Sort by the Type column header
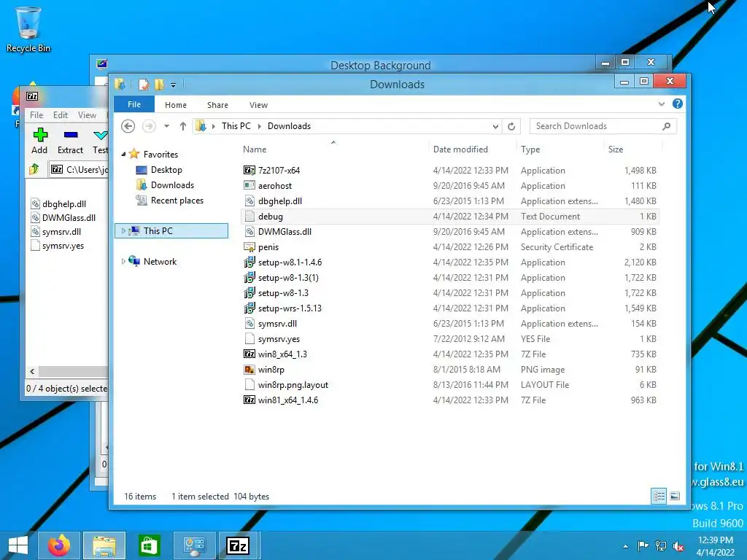 560,149
